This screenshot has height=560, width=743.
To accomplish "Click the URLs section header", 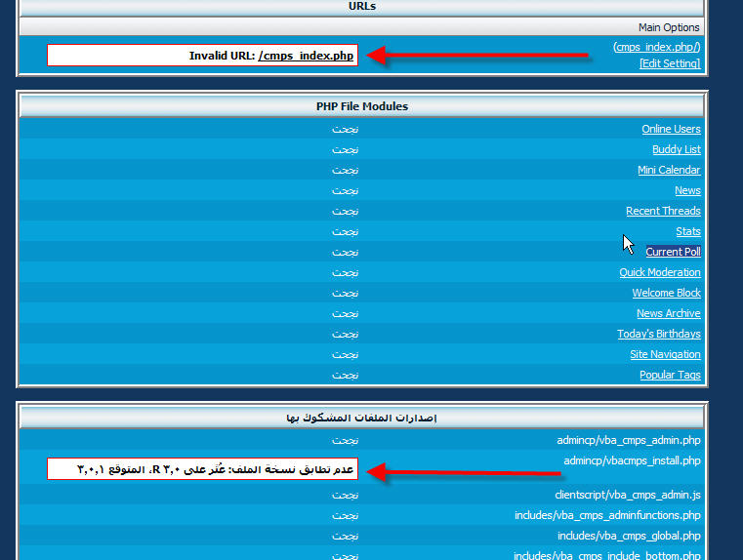I will coord(361,7).
